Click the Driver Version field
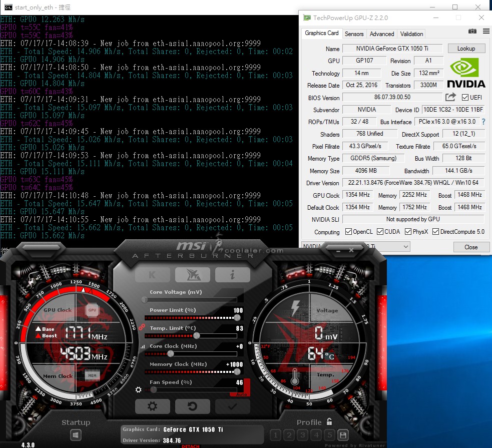Image resolution: width=492 pixels, height=448 pixels. point(413,183)
